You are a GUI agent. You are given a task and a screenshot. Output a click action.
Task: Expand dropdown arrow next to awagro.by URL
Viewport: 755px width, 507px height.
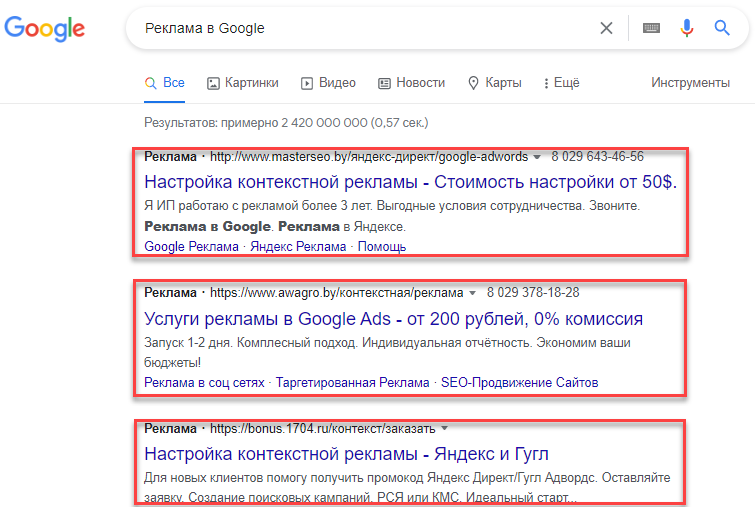472,293
